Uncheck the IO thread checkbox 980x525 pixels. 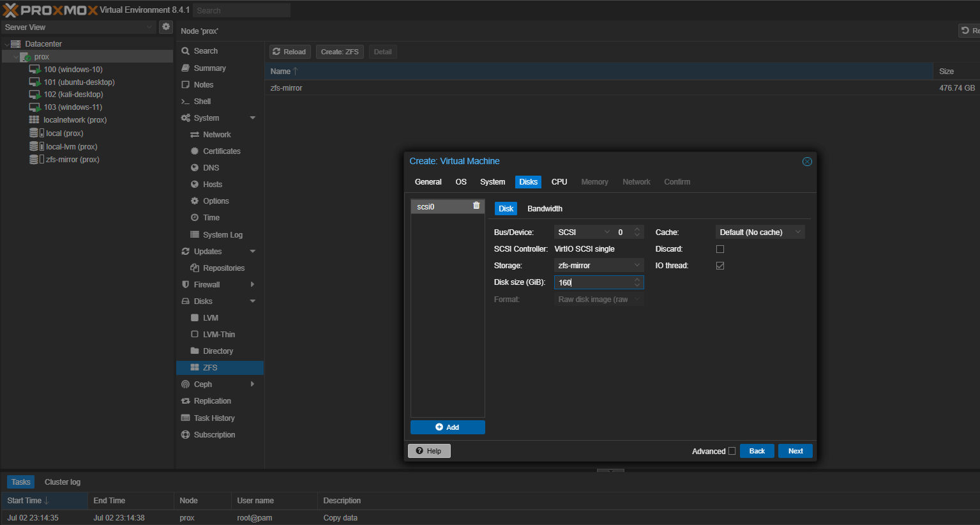[x=720, y=266]
